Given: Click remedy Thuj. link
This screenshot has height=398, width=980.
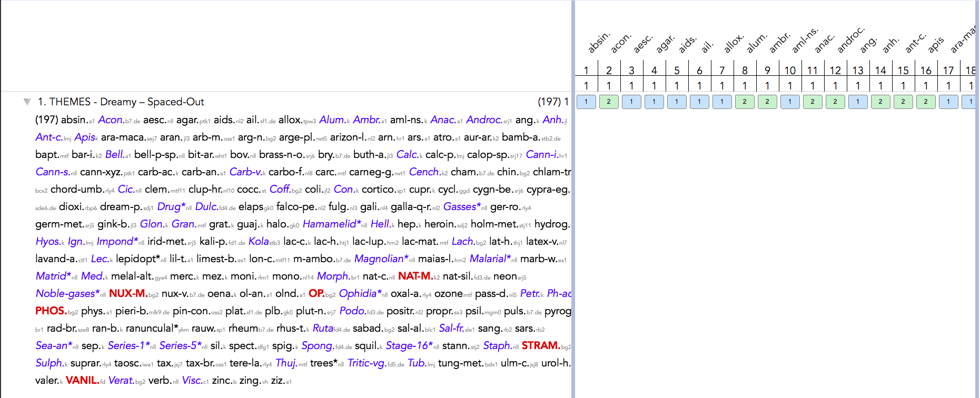Looking at the screenshot, I should 286,363.
